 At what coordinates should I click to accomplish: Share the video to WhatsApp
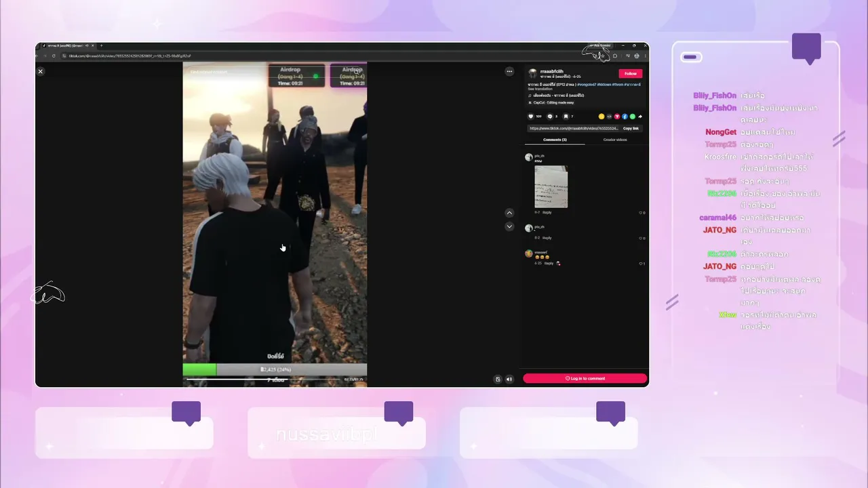tap(633, 117)
